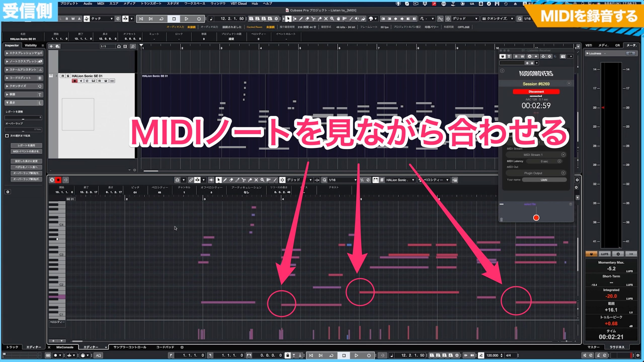
Task: Switch to コードパッド tab in lower zone
Action: (x=165, y=347)
